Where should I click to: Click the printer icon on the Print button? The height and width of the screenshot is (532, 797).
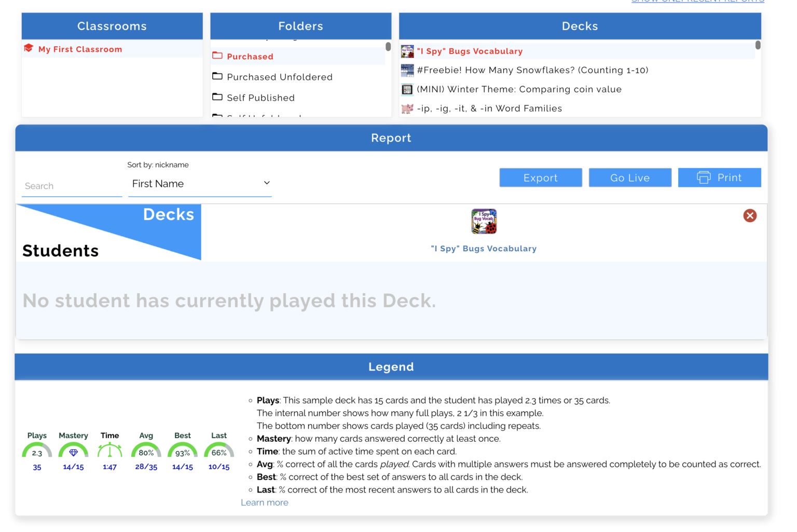(x=704, y=178)
